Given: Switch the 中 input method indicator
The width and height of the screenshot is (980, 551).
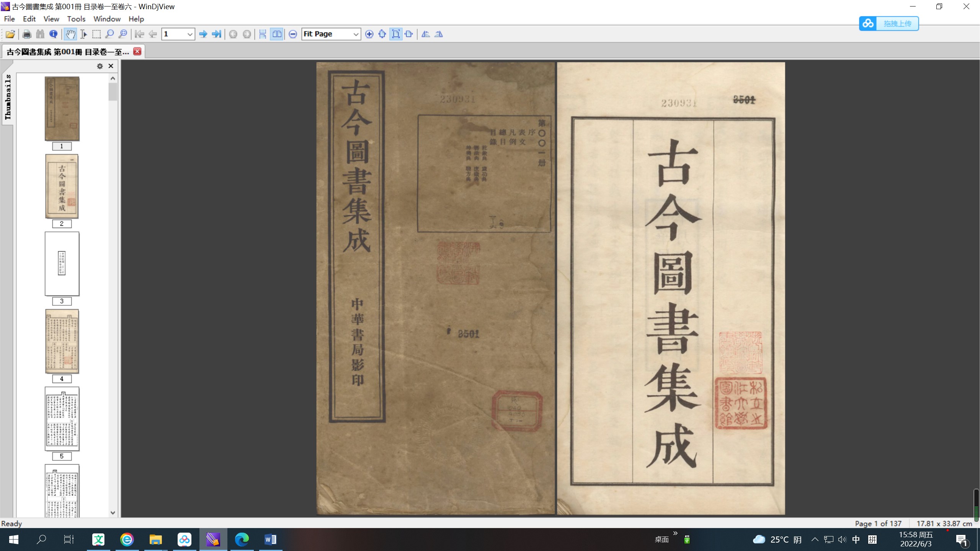Looking at the screenshot, I should tap(856, 540).
